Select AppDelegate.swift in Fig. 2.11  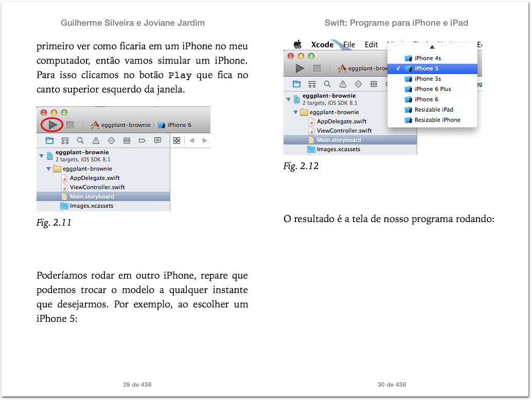tap(103, 178)
